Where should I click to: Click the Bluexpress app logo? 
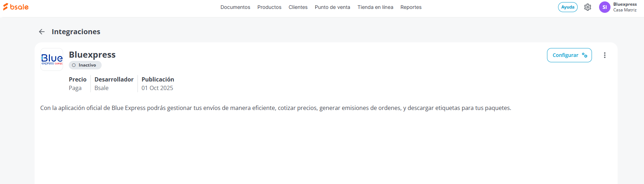coord(52,59)
